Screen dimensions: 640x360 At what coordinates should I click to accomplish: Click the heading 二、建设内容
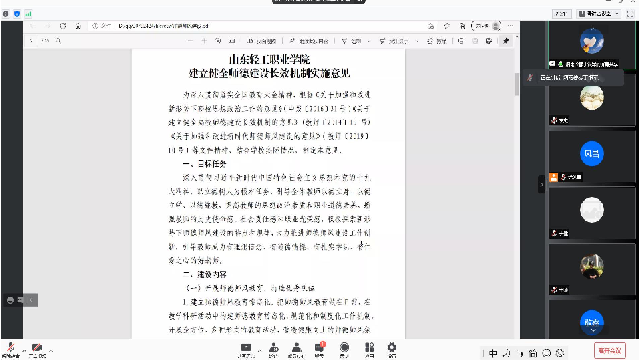204,274
